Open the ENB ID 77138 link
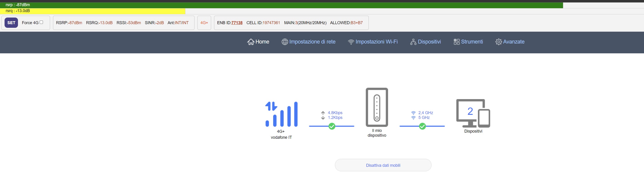The image size is (644, 190). tap(237, 23)
